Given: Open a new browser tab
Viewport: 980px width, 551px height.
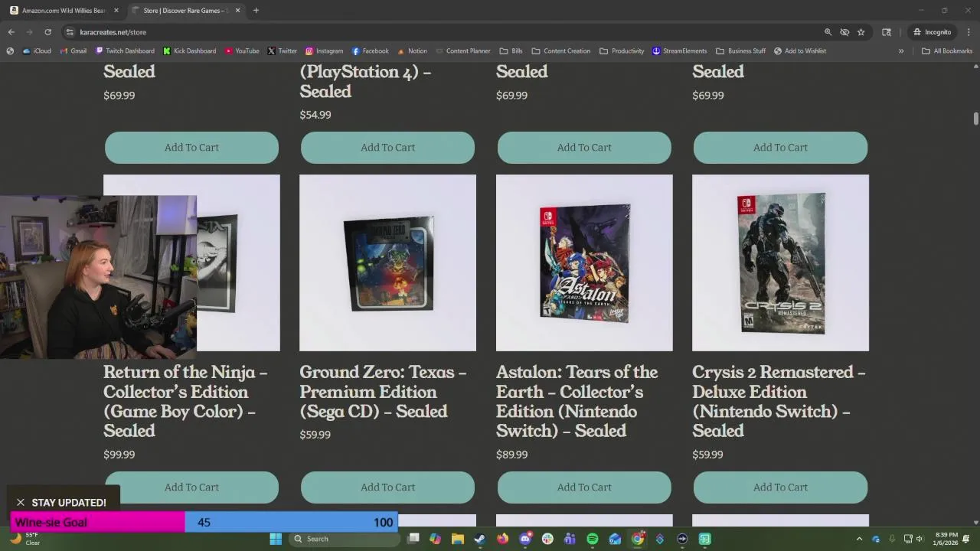Looking at the screenshot, I should point(256,11).
